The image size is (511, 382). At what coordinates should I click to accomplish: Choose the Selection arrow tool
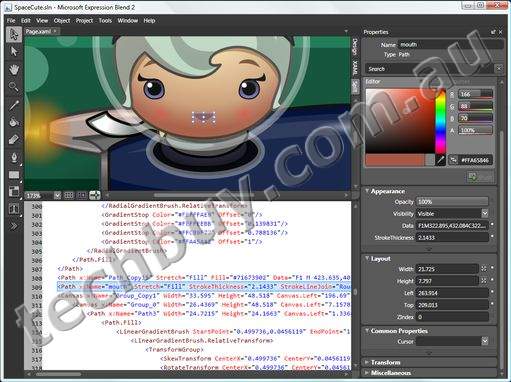pyautogui.click(x=14, y=34)
